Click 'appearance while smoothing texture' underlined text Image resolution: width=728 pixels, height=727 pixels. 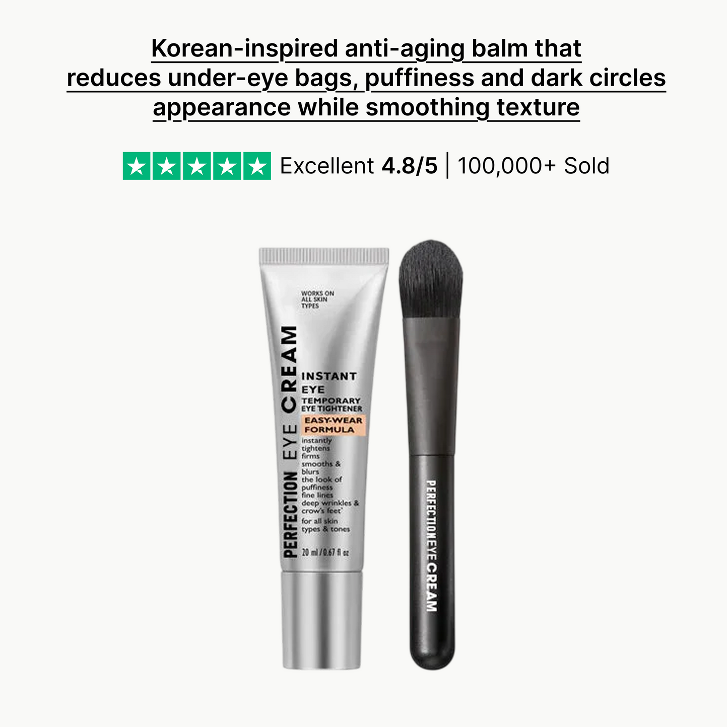pos(366,108)
